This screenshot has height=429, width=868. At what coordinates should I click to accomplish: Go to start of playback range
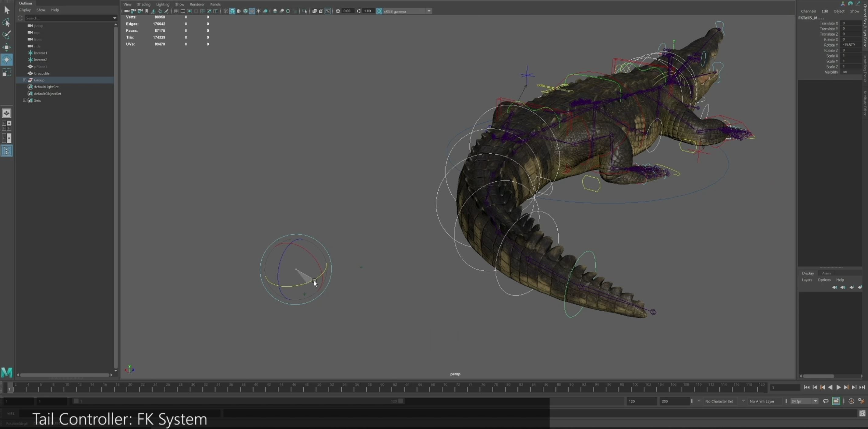(806, 387)
